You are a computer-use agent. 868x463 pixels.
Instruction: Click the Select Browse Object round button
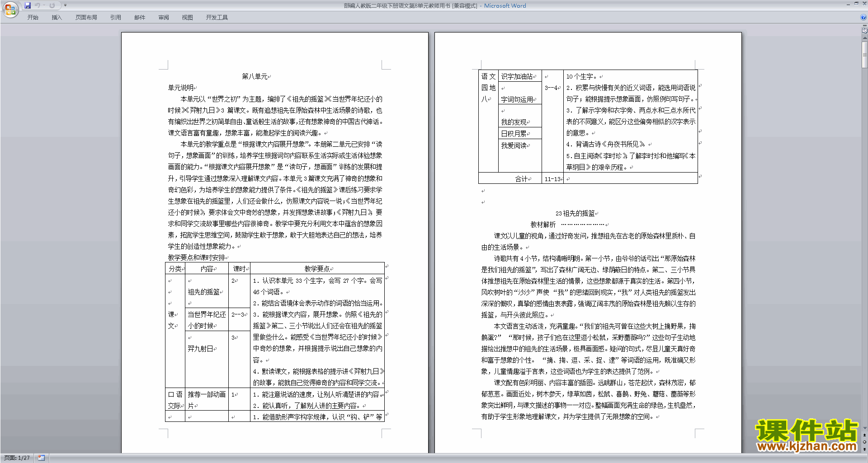tap(864, 442)
